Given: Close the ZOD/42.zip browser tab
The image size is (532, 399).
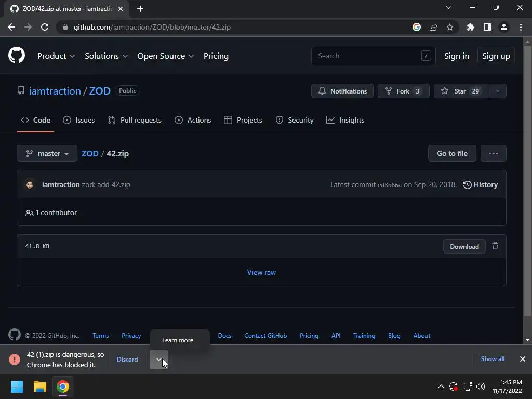Looking at the screenshot, I should [x=121, y=9].
